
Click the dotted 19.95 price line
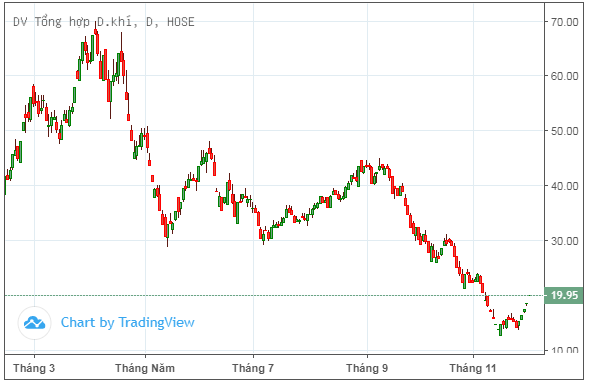pyautogui.click(x=275, y=295)
